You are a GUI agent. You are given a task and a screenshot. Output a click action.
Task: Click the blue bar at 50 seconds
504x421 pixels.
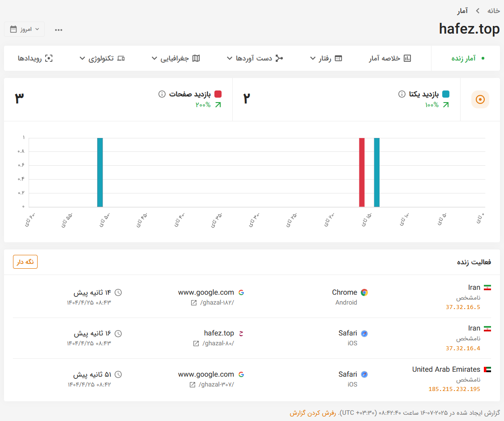point(100,172)
